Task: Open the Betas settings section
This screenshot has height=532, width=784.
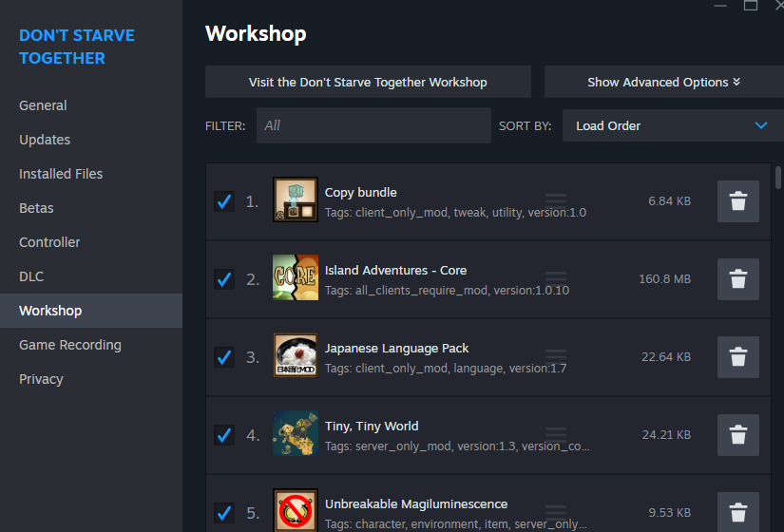Action: click(x=36, y=208)
